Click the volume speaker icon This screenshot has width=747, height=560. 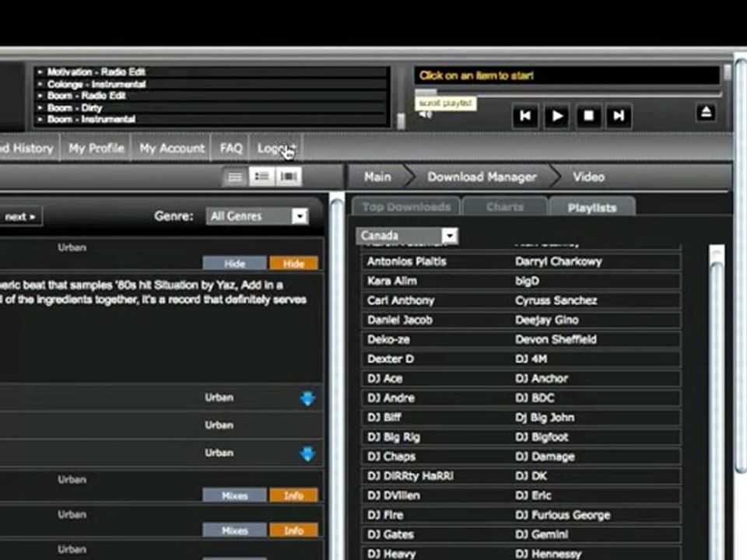point(426,115)
